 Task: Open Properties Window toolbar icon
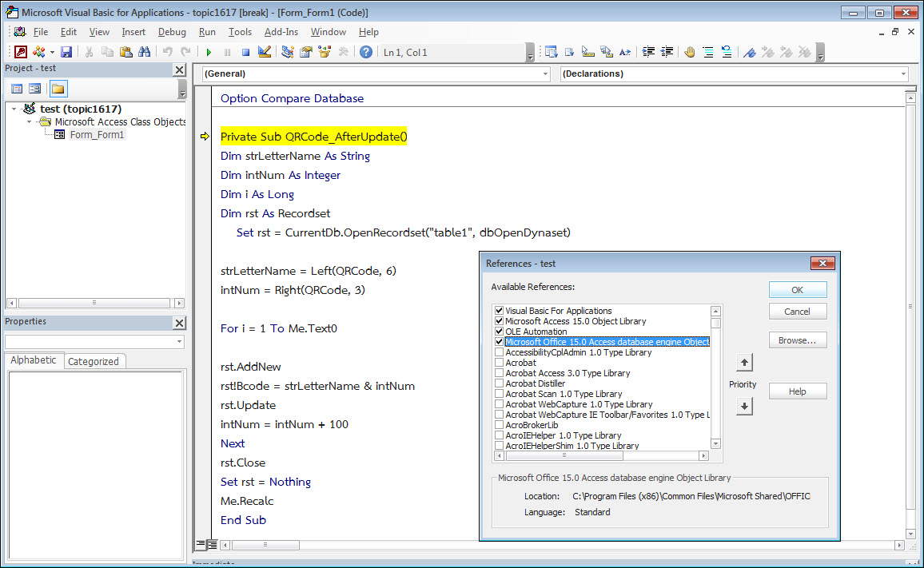tap(306, 52)
